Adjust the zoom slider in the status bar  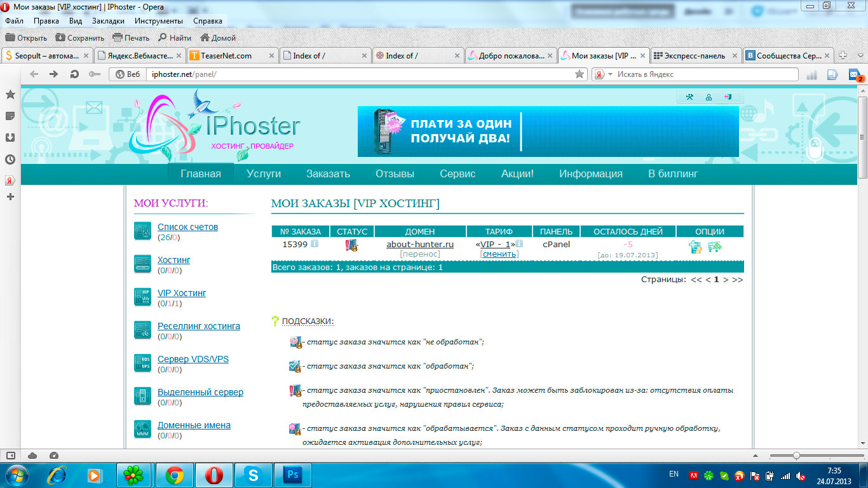(796, 456)
